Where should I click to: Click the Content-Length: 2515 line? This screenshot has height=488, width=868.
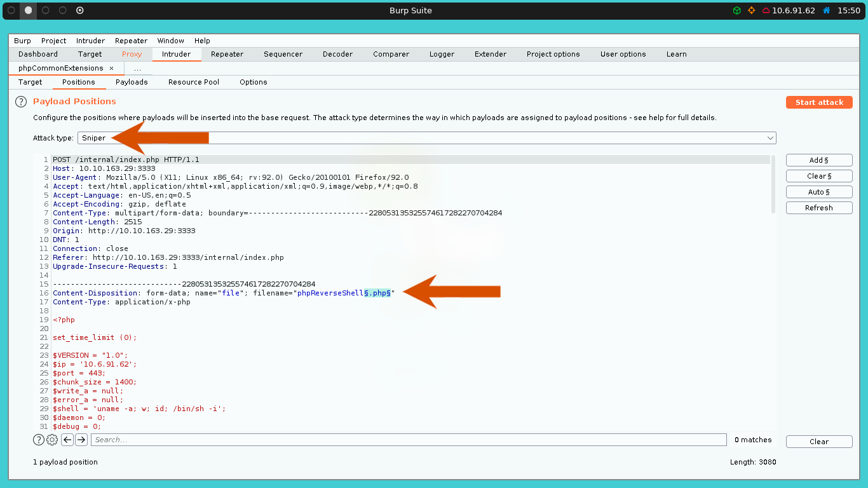coord(97,222)
